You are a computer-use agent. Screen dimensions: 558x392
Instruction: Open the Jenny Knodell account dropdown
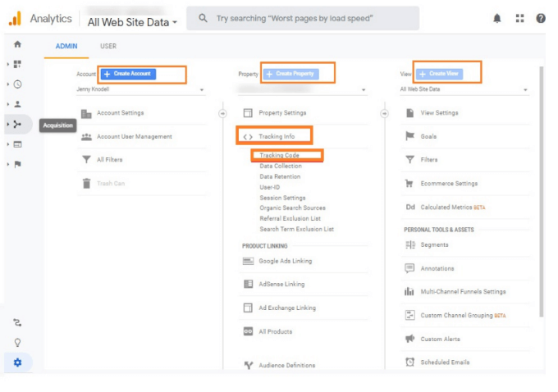click(x=139, y=89)
